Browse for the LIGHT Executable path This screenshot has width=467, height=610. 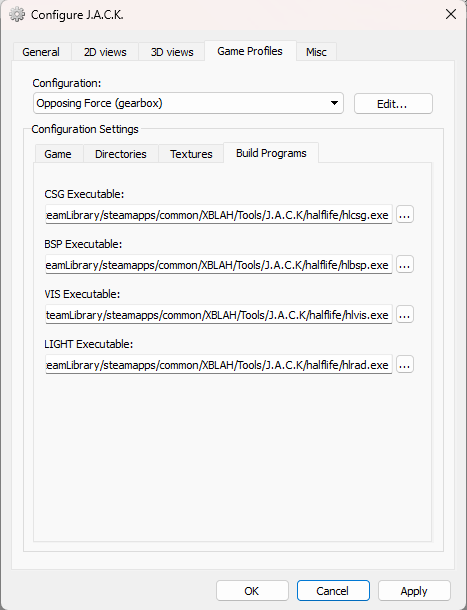pyautogui.click(x=405, y=365)
